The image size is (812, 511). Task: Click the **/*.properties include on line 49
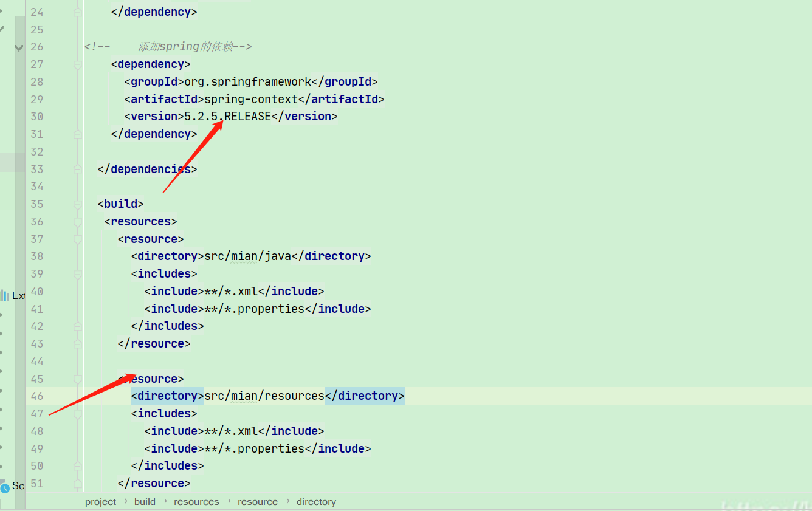tap(254, 449)
